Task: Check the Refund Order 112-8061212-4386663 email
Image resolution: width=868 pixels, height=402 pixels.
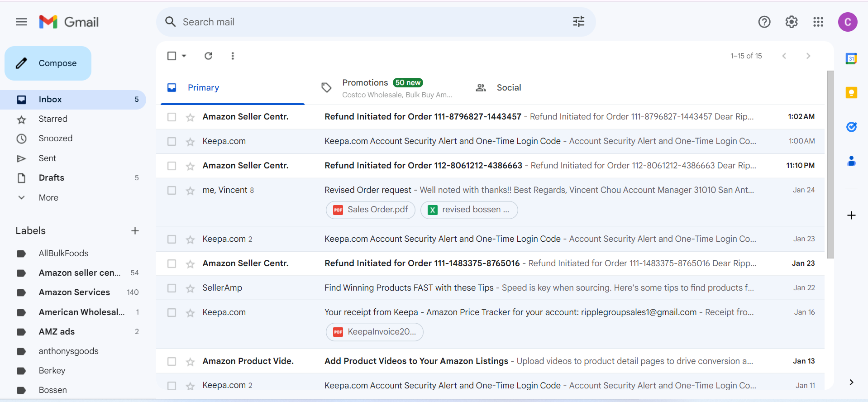Action: tap(172, 166)
